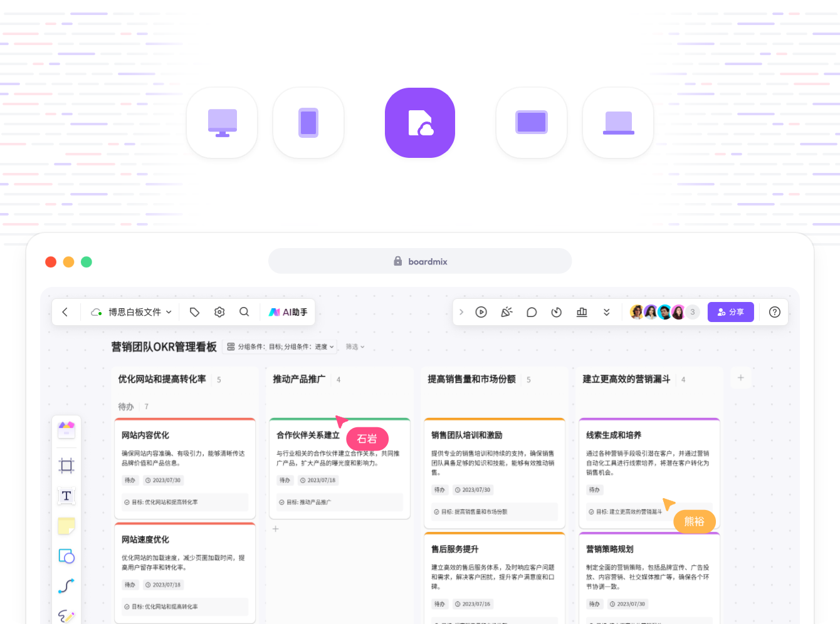The image size is (840, 624).
Task: Click the purple cloud file icon
Action: pos(420,123)
